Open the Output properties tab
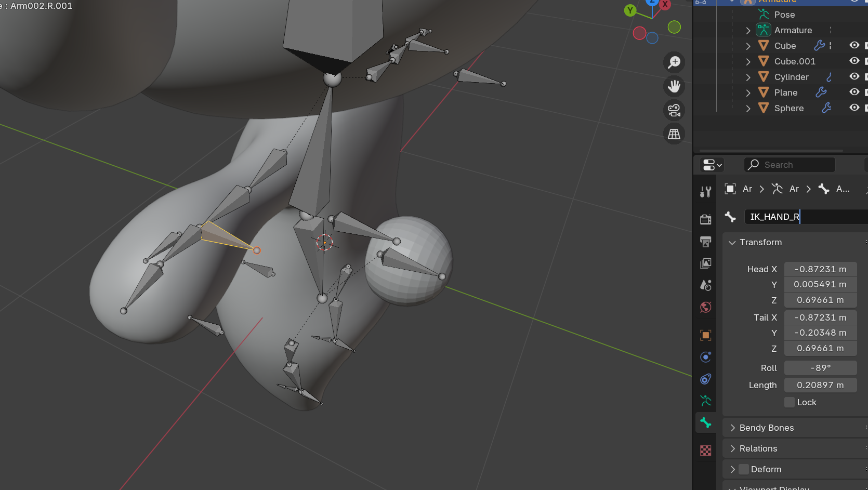Screen dimensions: 868x490 click(705, 242)
